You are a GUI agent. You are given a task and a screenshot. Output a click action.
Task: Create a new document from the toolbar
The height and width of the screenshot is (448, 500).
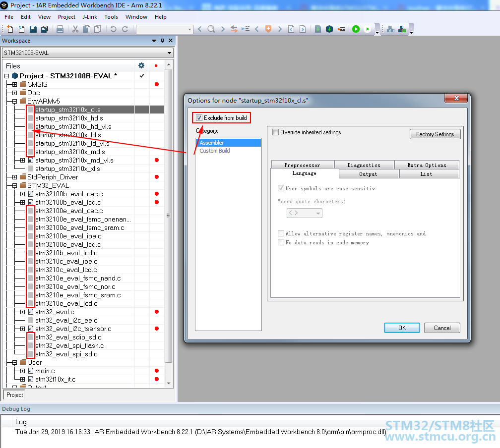pos(10,29)
